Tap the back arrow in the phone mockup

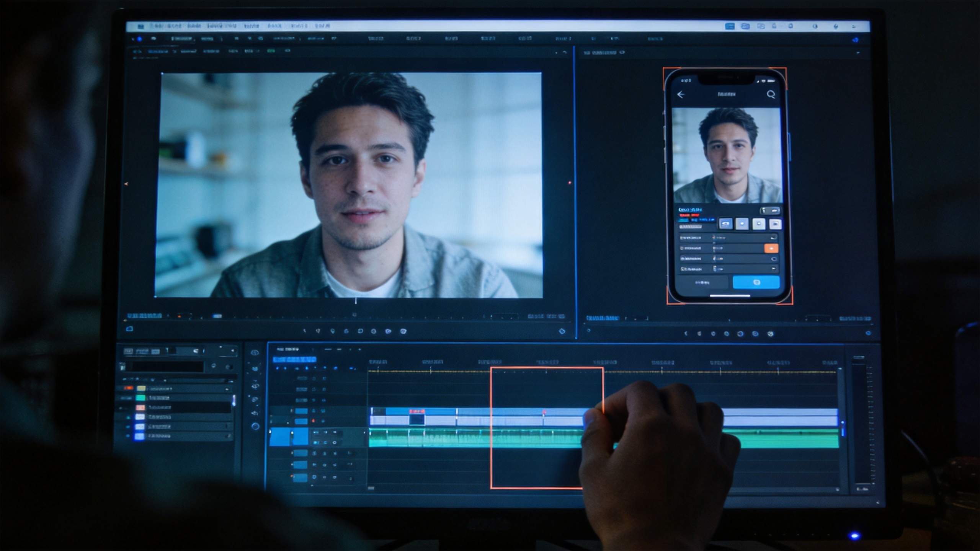coord(681,95)
